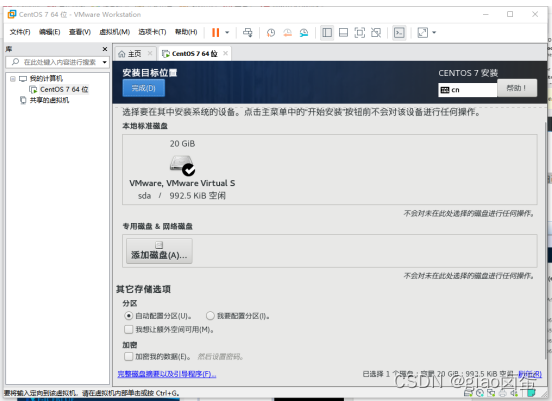This screenshot has height=401, width=552.
Task: Select CentOS 7 64 位 in the library tree
Action: (x=64, y=89)
